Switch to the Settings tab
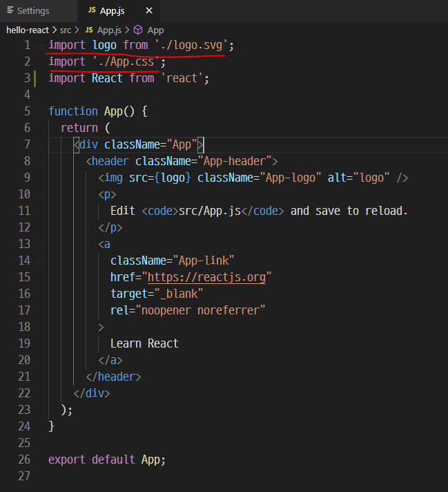The image size is (448, 492). (x=33, y=11)
